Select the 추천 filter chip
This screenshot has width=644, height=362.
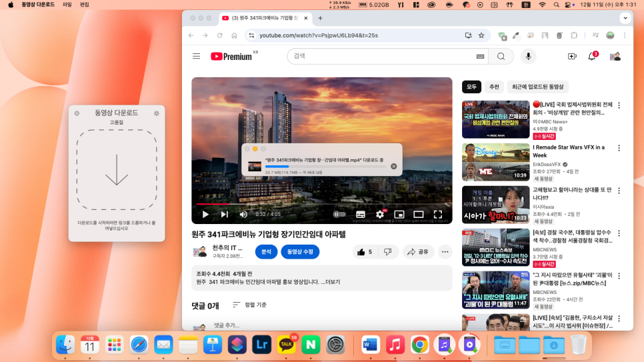click(494, 87)
